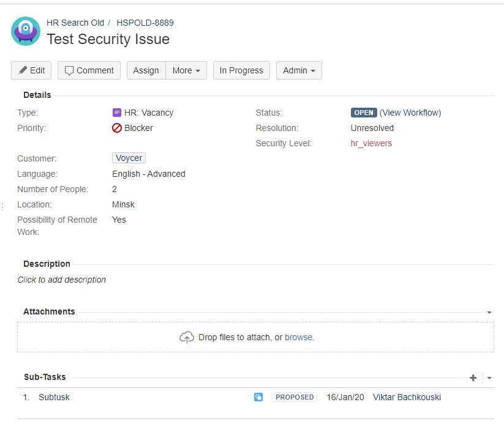Select the Blocker priority icon
The height and width of the screenshot is (424, 504).
116,128
